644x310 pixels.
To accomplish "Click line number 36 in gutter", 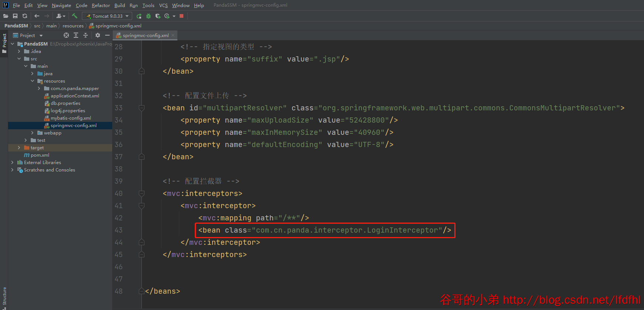I will [x=119, y=145].
